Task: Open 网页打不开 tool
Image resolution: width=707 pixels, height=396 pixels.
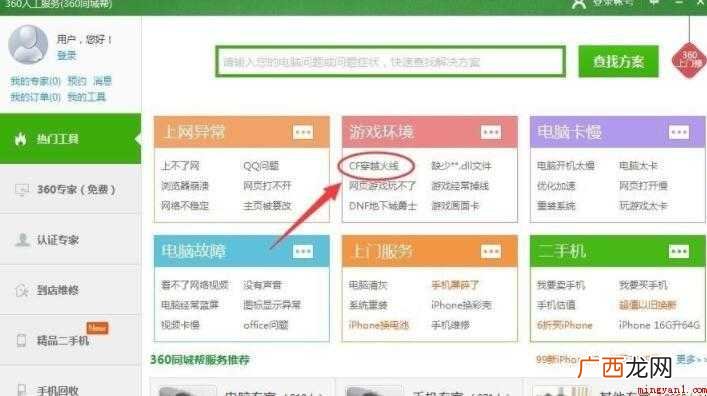Action: click(267, 186)
